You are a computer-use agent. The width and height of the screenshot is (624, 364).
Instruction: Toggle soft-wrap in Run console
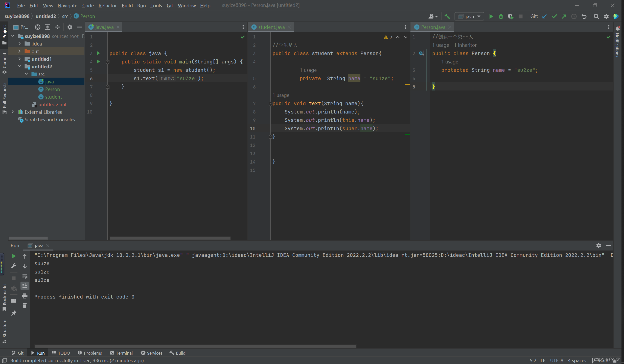click(x=25, y=276)
